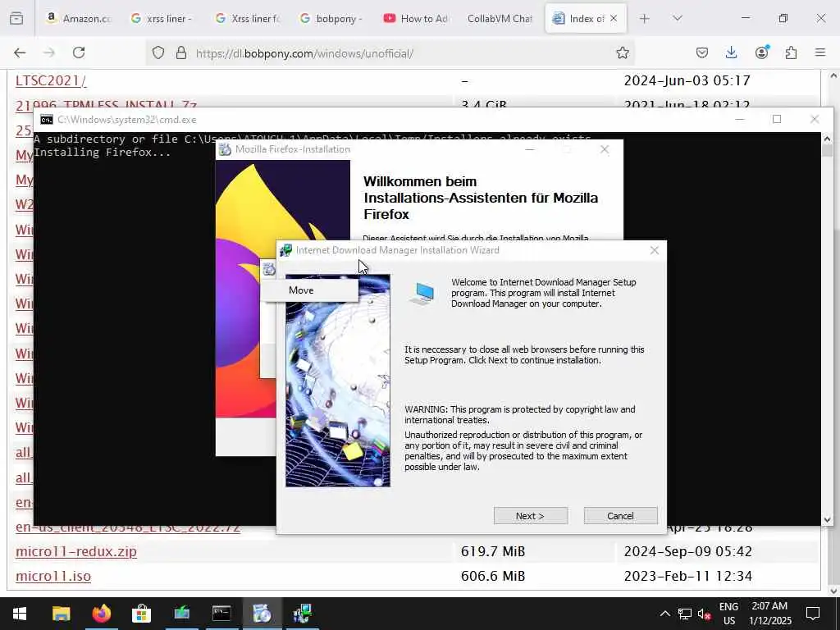Viewport: 840px width, 630px height.
Task: Open the Firefox account menu
Action: pyautogui.click(x=761, y=52)
